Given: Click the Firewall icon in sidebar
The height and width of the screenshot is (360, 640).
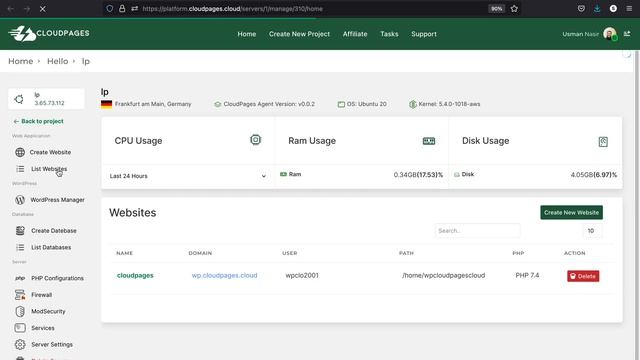Looking at the screenshot, I should pos(20,295).
